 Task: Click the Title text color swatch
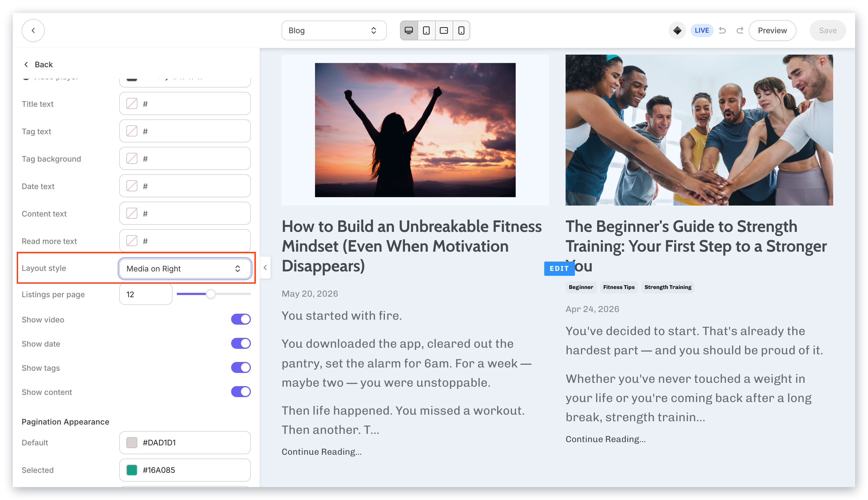tap(132, 104)
